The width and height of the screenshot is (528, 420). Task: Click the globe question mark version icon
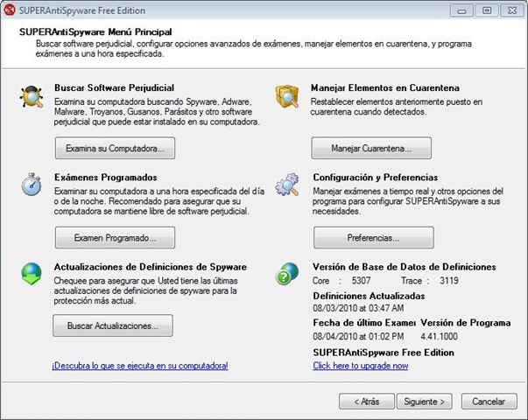287,274
